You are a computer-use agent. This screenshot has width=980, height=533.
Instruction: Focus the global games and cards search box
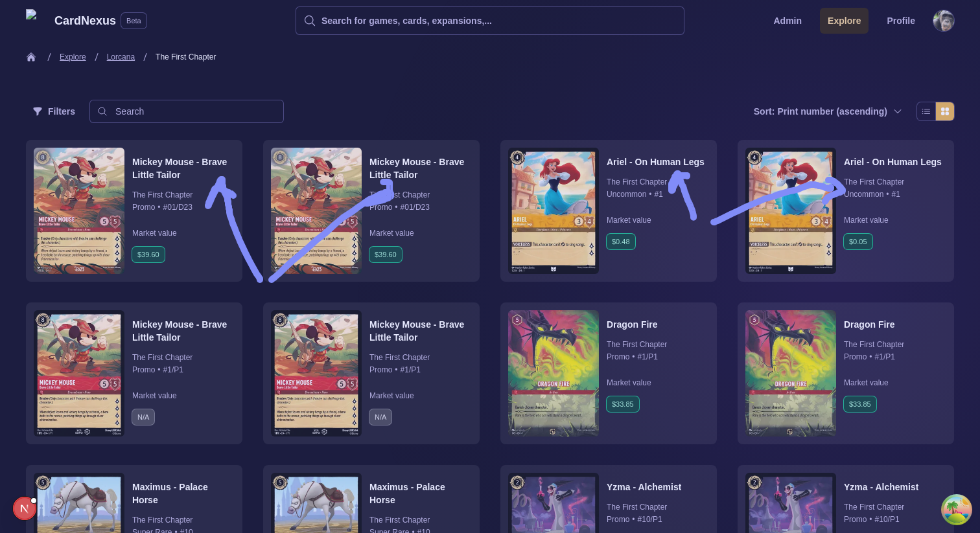pyautogui.click(x=489, y=21)
